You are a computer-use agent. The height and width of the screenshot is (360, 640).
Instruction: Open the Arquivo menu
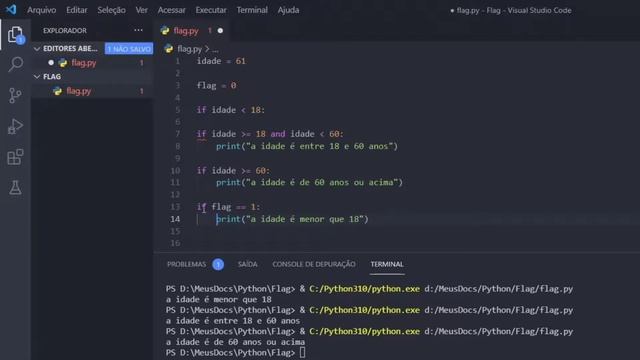point(41,10)
